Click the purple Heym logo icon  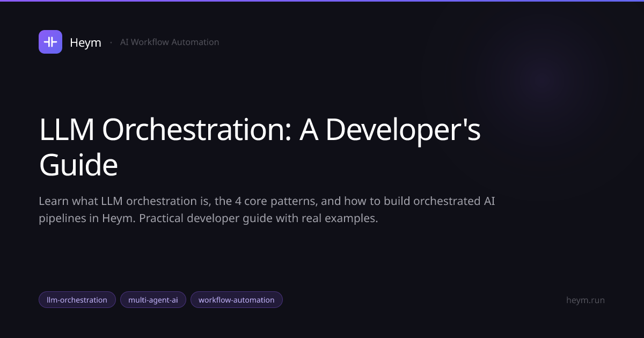click(x=50, y=42)
